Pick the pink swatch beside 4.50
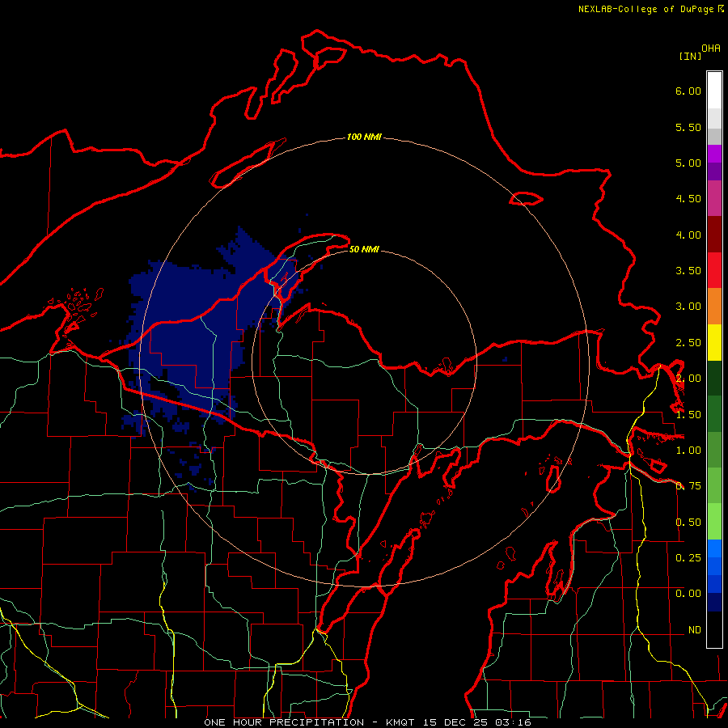The image size is (728, 728). point(714,199)
